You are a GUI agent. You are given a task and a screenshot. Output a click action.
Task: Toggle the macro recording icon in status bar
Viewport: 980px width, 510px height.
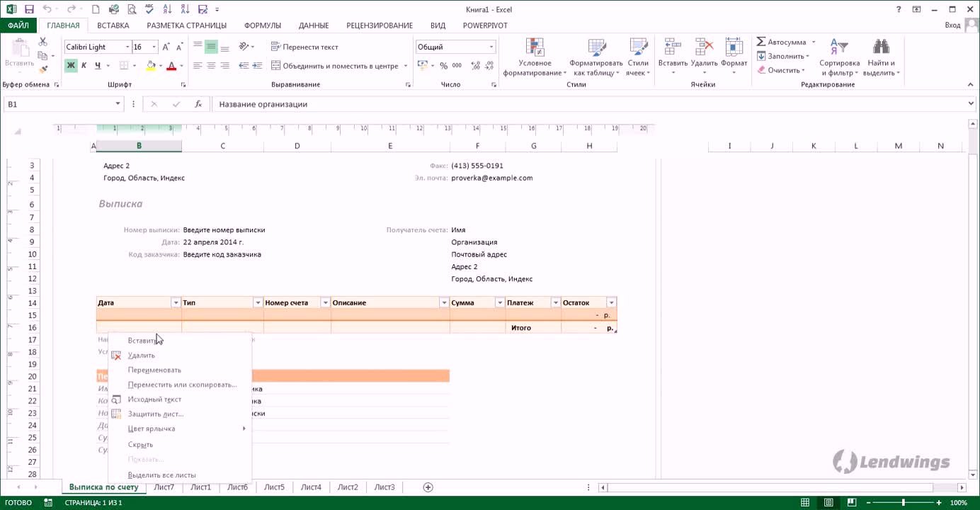[48, 503]
